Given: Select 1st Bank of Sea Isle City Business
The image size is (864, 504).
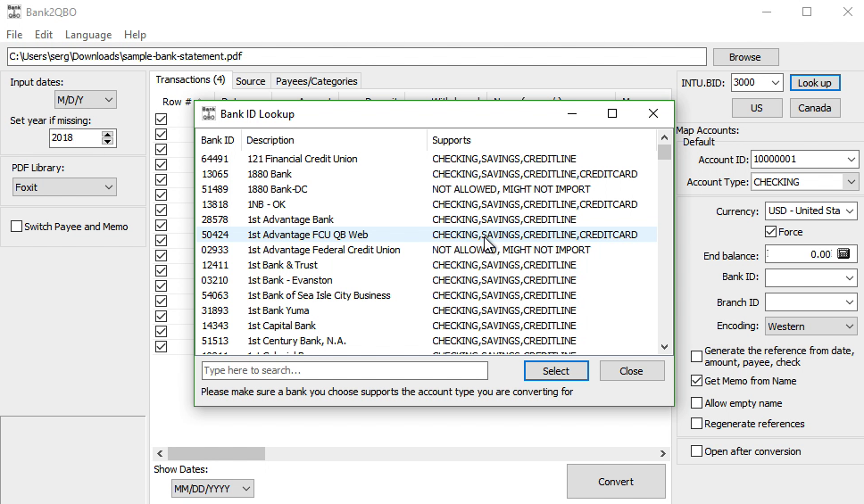Looking at the screenshot, I should click(x=426, y=295).
